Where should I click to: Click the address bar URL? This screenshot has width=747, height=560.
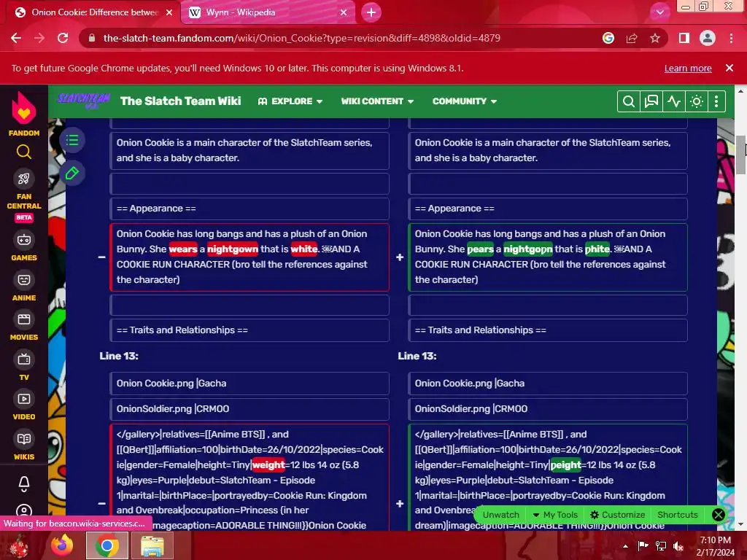pyautogui.click(x=301, y=38)
